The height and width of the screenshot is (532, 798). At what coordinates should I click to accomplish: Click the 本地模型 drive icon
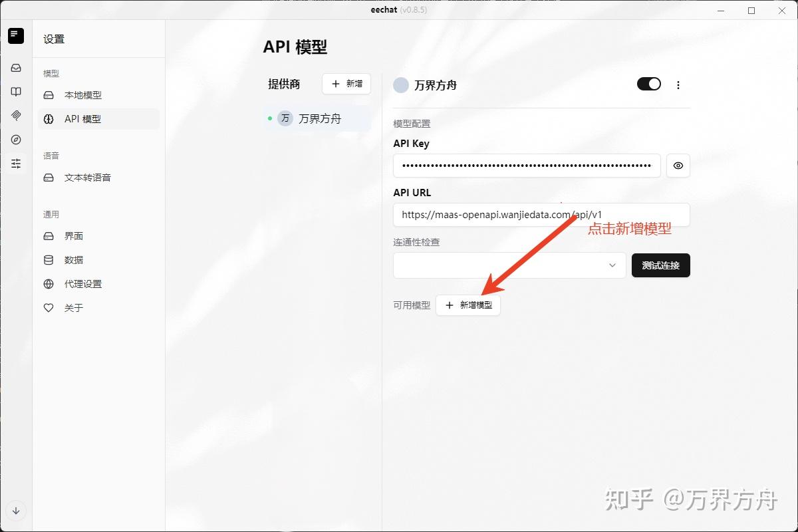[x=49, y=95]
